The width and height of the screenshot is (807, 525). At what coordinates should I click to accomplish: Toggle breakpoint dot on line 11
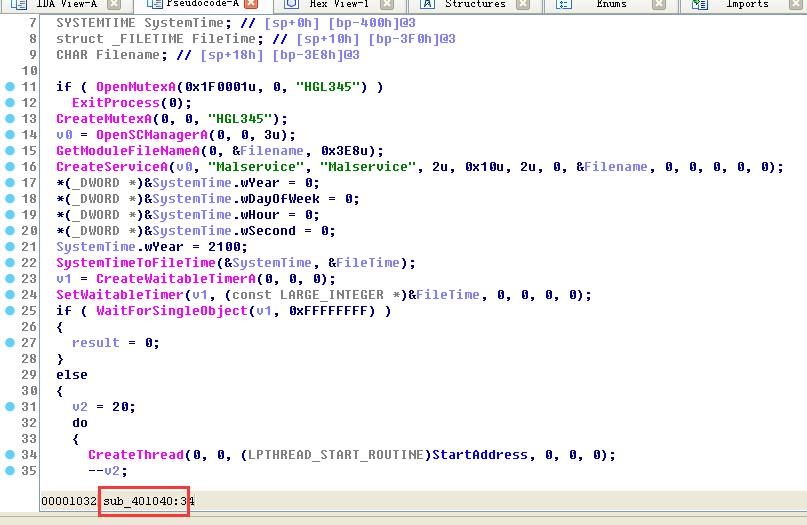[10, 87]
